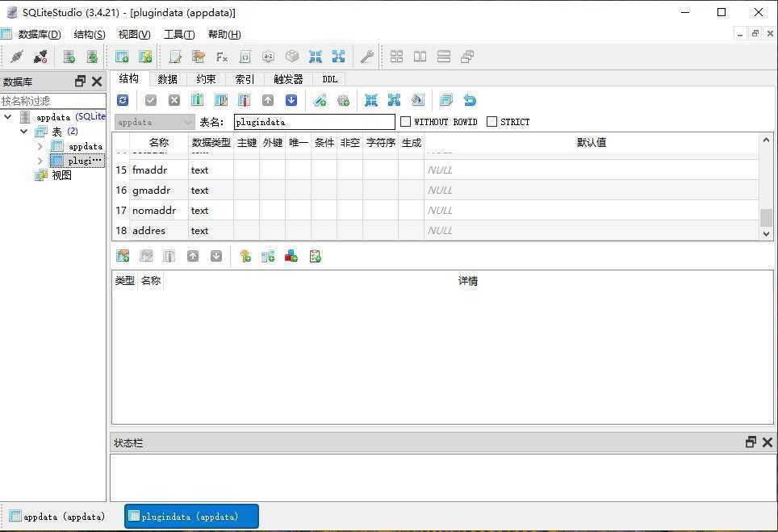Add a primary key using the key icon
This screenshot has height=532, width=778.
coord(245,256)
